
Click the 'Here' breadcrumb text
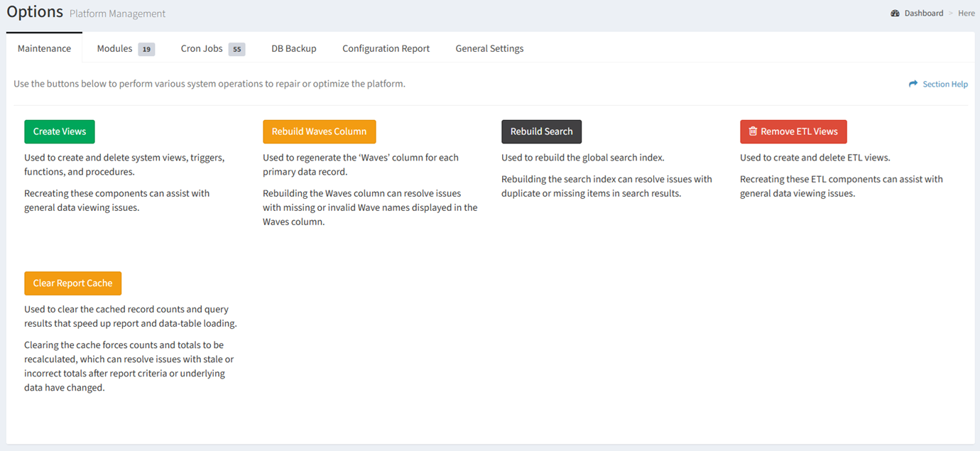(966, 13)
